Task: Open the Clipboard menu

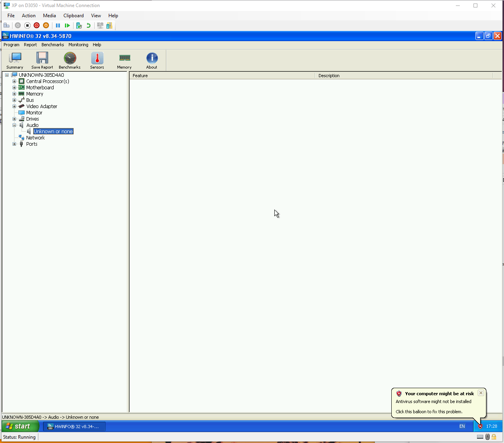Action: click(x=74, y=16)
